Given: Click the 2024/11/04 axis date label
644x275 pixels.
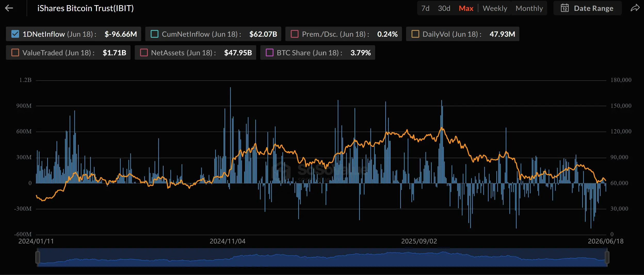Looking at the screenshot, I should 228,241.
